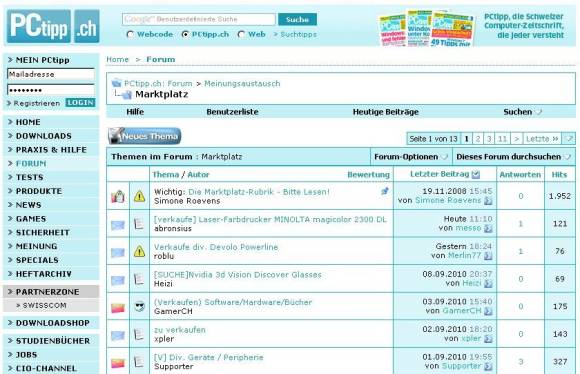Click the sunglasses smiley icon for GamerCH thread
Screen dimensions: 580x374
pyautogui.click(x=139, y=306)
